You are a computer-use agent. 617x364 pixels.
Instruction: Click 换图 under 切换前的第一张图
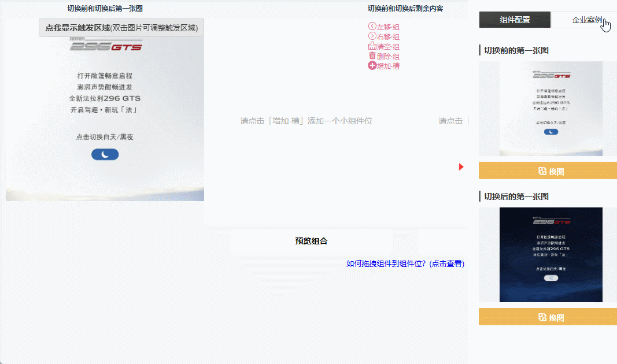(548, 171)
